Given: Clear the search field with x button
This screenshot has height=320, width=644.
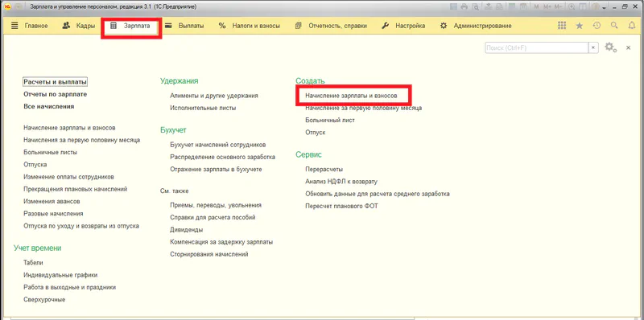Looking at the screenshot, I should pos(593,48).
